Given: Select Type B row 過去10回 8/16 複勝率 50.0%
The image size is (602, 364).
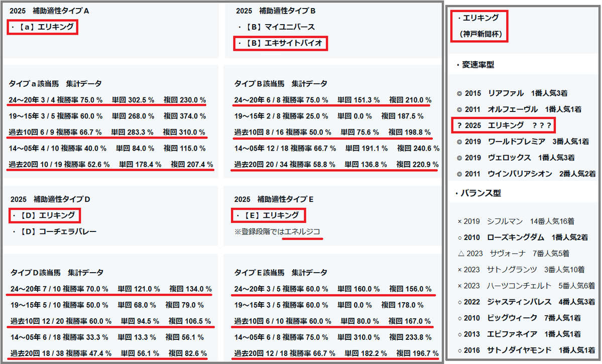Looking at the screenshot, I should 332,132.
